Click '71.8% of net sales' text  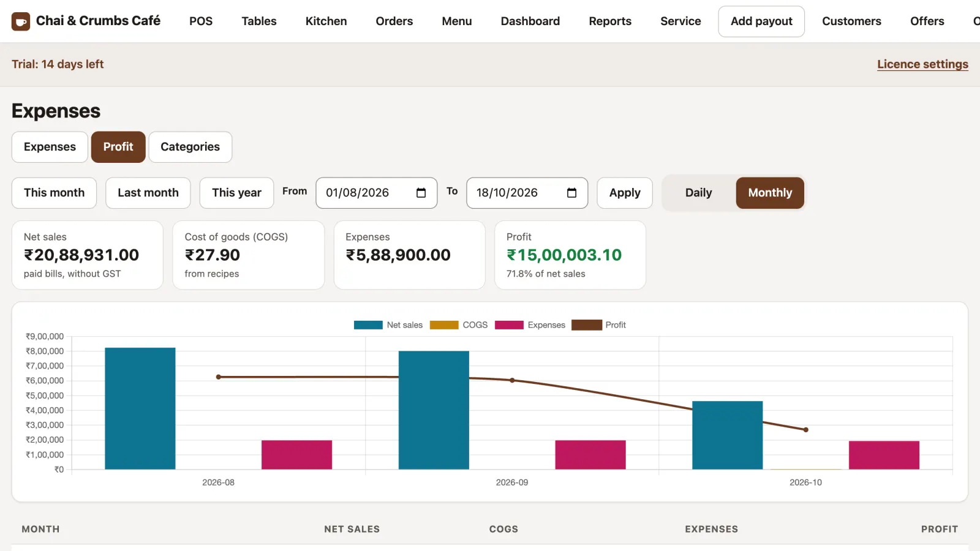click(x=546, y=274)
